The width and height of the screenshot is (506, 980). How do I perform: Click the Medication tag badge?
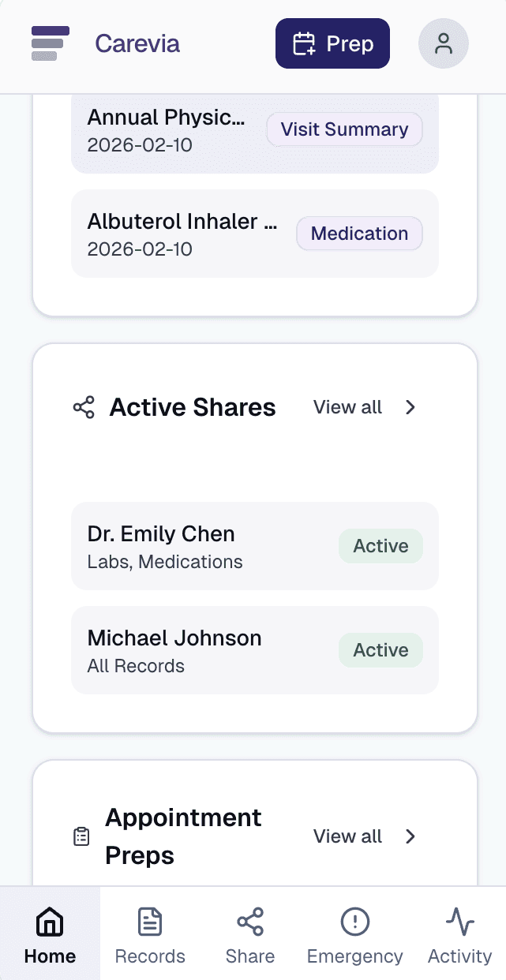coord(359,234)
